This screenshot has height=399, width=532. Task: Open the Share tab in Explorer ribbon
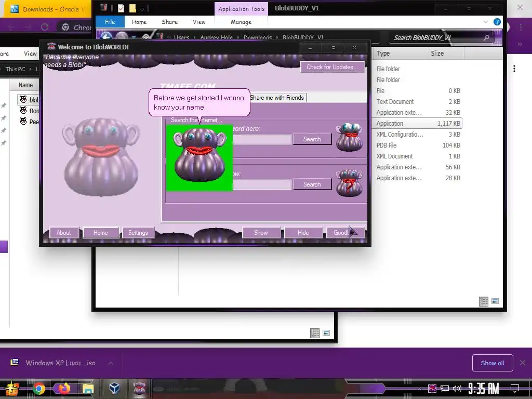click(x=170, y=22)
